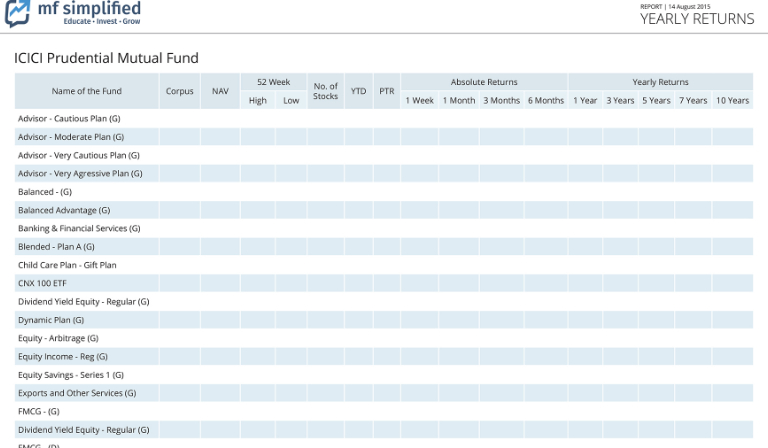Select the 'Blended - Plan A (G)' row
Image resolution: width=768 pixels, height=448 pixels.
384,247
